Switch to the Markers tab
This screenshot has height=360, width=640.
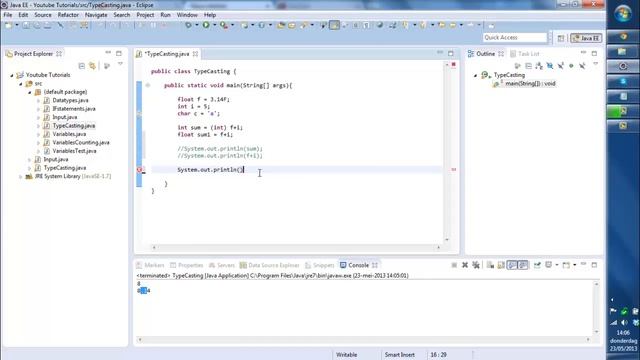[150, 265]
